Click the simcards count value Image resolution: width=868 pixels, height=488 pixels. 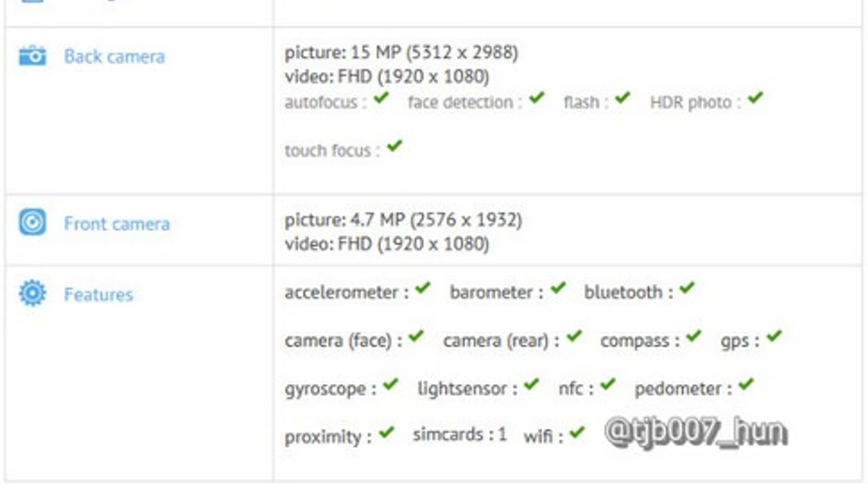tap(502, 434)
